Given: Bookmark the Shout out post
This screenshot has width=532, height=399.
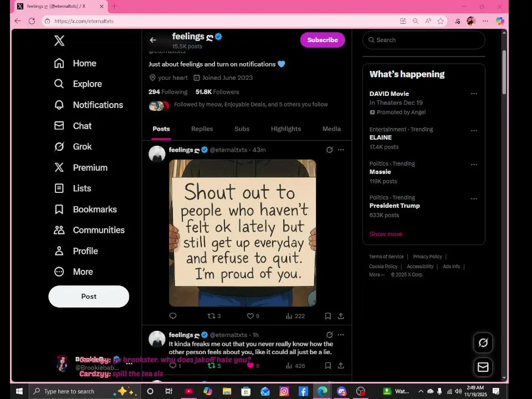Looking at the screenshot, I should 328,316.
